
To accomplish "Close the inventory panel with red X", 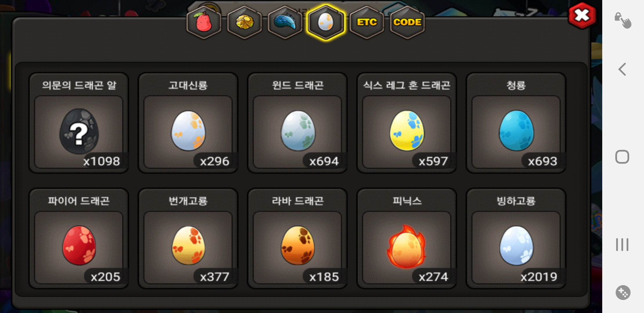I will 582,15.
